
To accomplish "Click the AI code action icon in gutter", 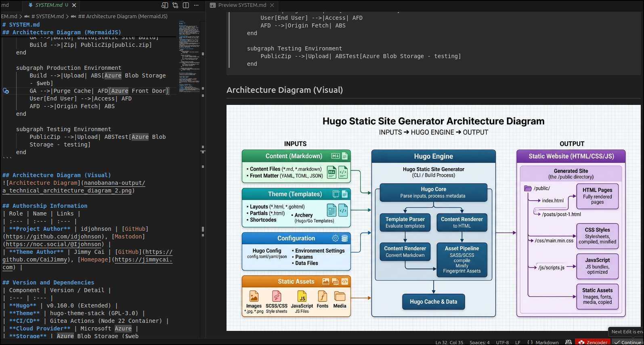I will point(6,91).
